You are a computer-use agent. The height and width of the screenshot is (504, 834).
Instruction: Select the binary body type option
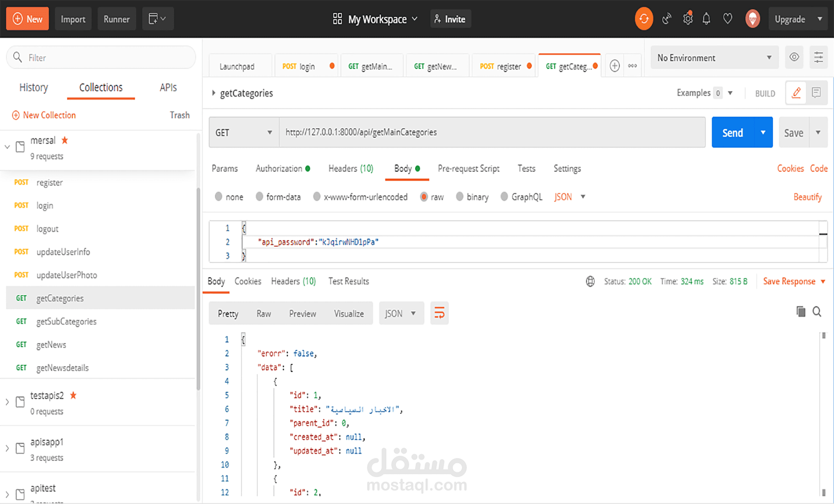point(460,197)
